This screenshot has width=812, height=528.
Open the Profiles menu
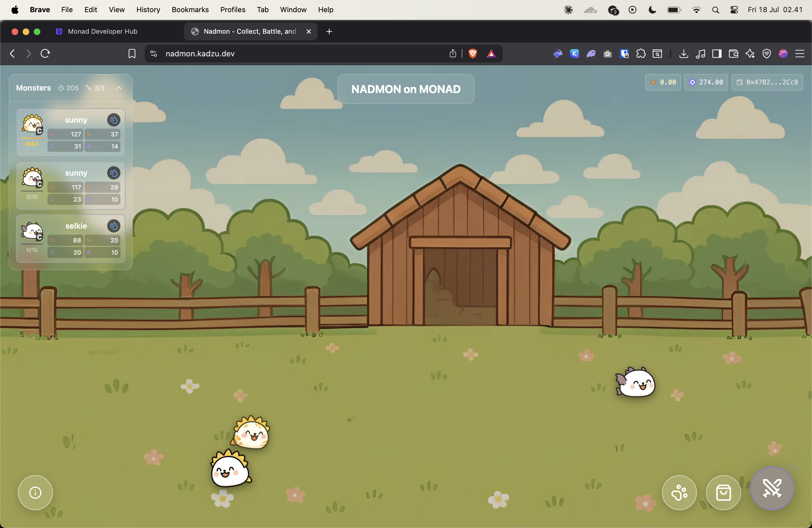pyautogui.click(x=233, y=10)
